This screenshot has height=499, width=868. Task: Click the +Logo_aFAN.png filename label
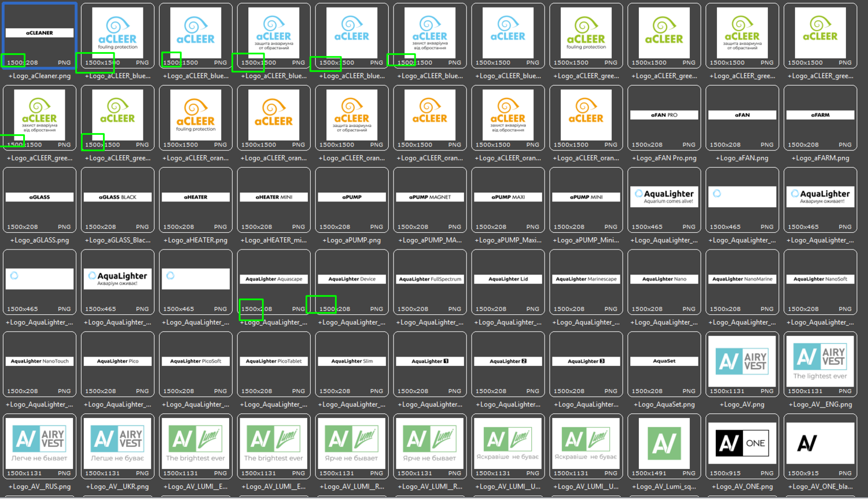pos(742,158)
